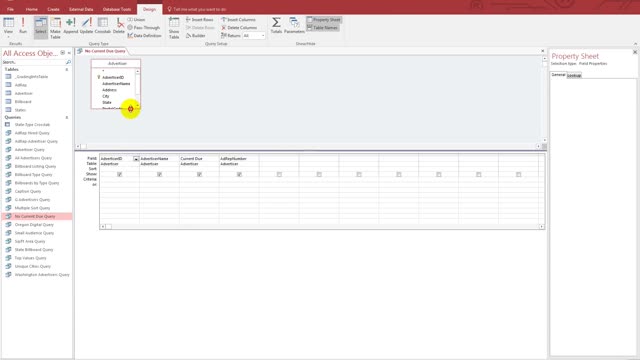Click the Insert Rows button

(200, 20)
